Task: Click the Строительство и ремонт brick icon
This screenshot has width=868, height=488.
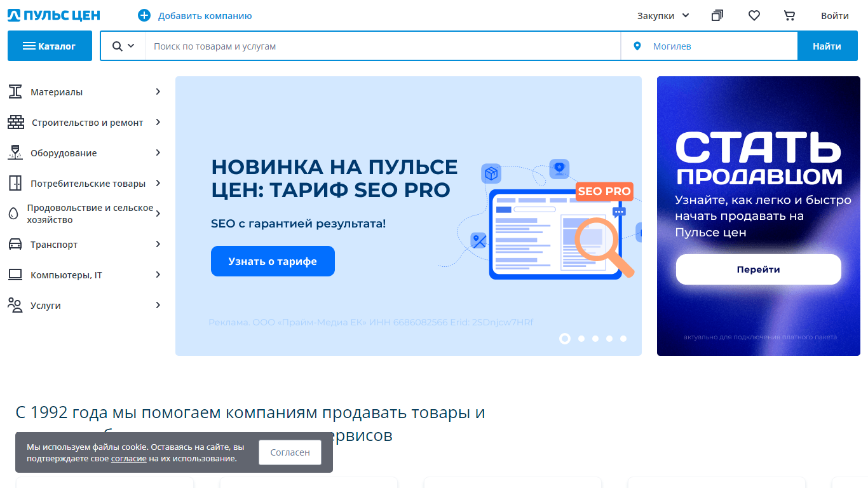Action: tap(16, 122)
